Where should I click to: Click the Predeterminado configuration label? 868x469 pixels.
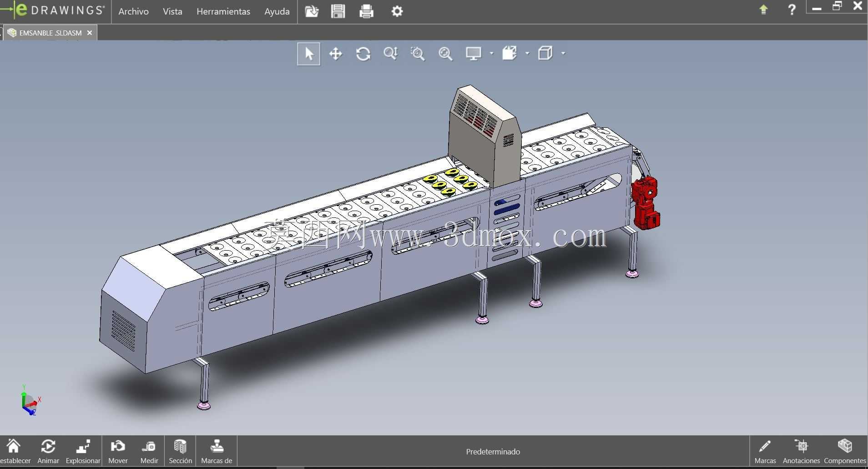point(493,452)
